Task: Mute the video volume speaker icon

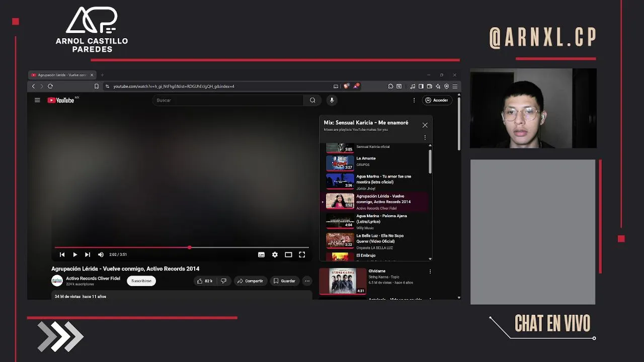Action: [101, 255]
